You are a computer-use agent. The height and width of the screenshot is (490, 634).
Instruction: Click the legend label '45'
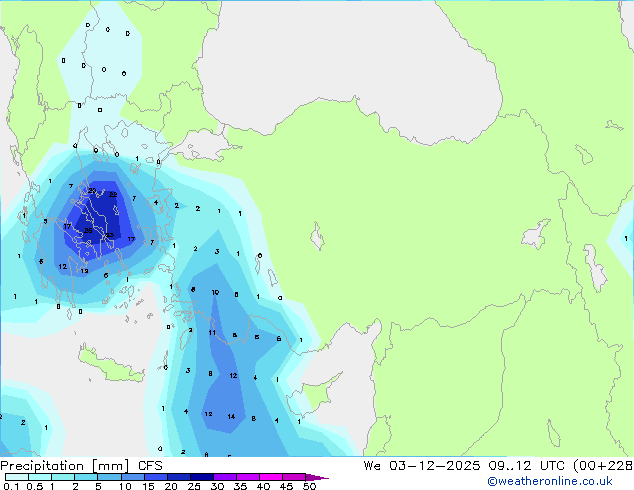pyautogui.click(x=286, y=486)
